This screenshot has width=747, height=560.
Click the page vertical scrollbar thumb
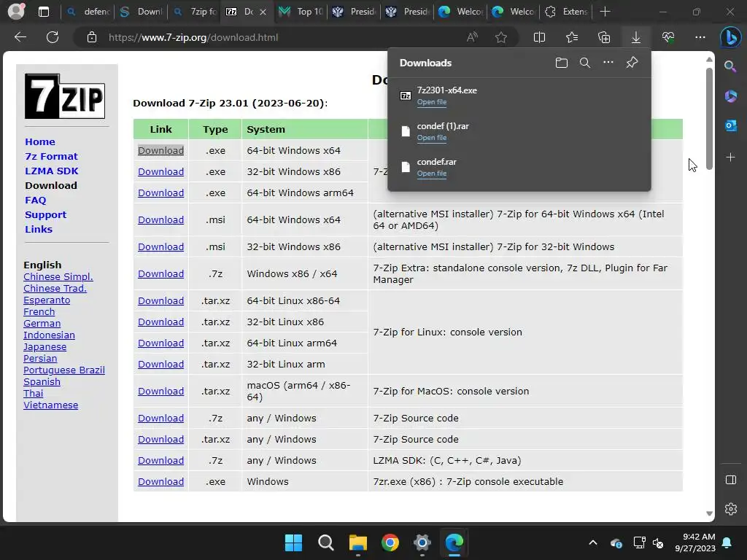pos(709,119)
